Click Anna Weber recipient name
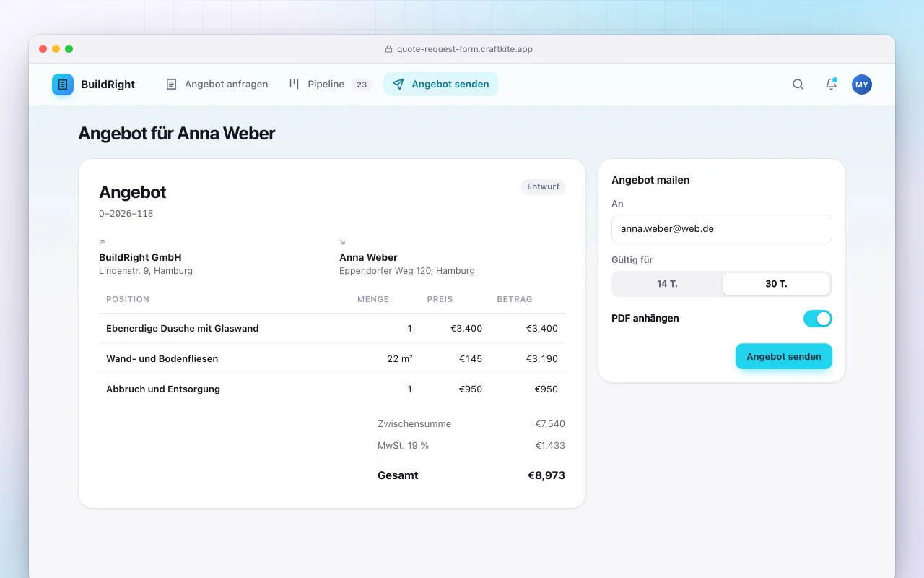This screenshot has width=924, height=578. click(368, 257)
